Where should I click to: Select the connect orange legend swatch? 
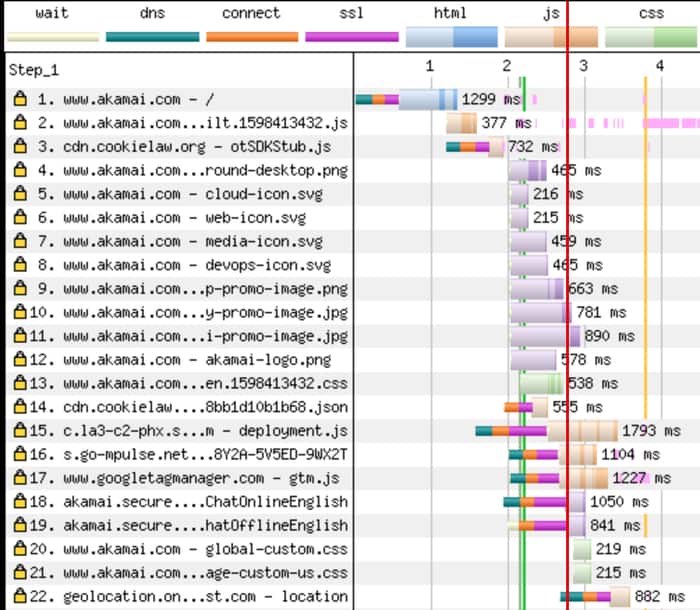251,37
